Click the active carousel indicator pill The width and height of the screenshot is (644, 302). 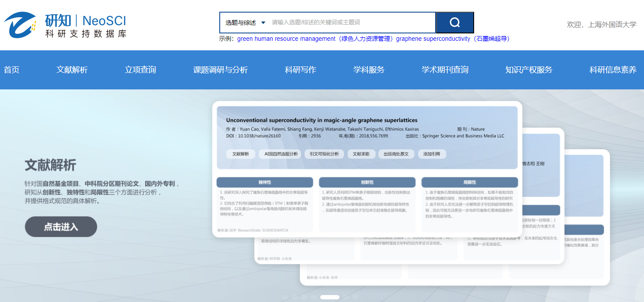329,297
